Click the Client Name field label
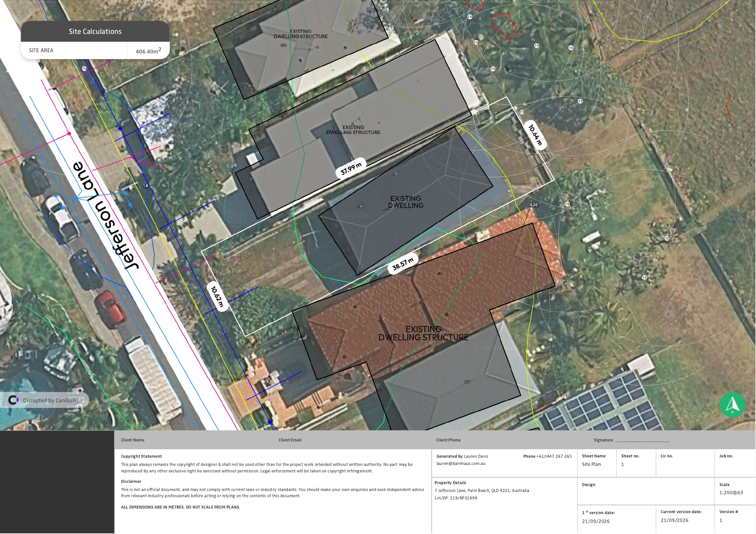The height and width of the screenshot is (534, 756). click(x=133, y=440)
